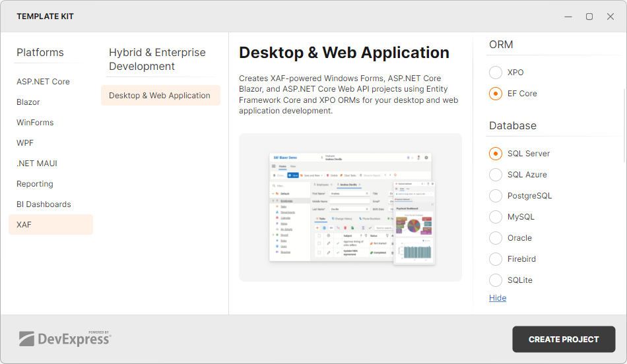Select the XPO ORM radio button

[496, 73]
